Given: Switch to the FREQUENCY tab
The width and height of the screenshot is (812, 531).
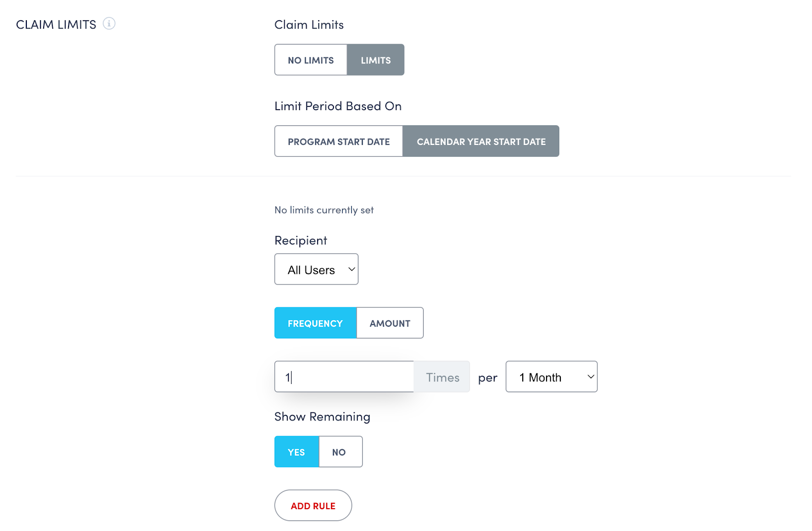Looking at the screenshot, I should click(x=315, y=323).
